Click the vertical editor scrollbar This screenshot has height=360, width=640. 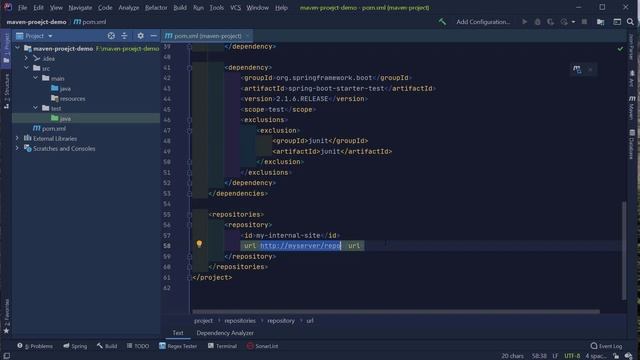tap(624, 251)
